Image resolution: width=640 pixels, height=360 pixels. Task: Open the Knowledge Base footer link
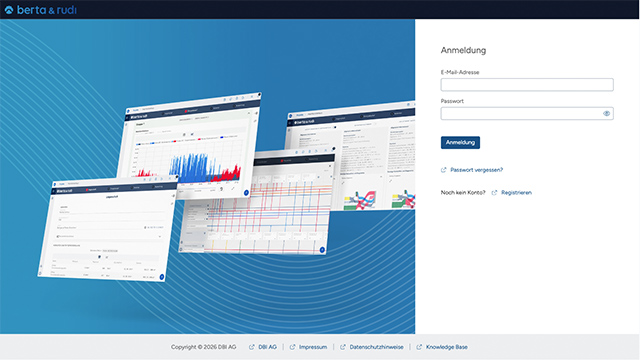click(447, 347)
